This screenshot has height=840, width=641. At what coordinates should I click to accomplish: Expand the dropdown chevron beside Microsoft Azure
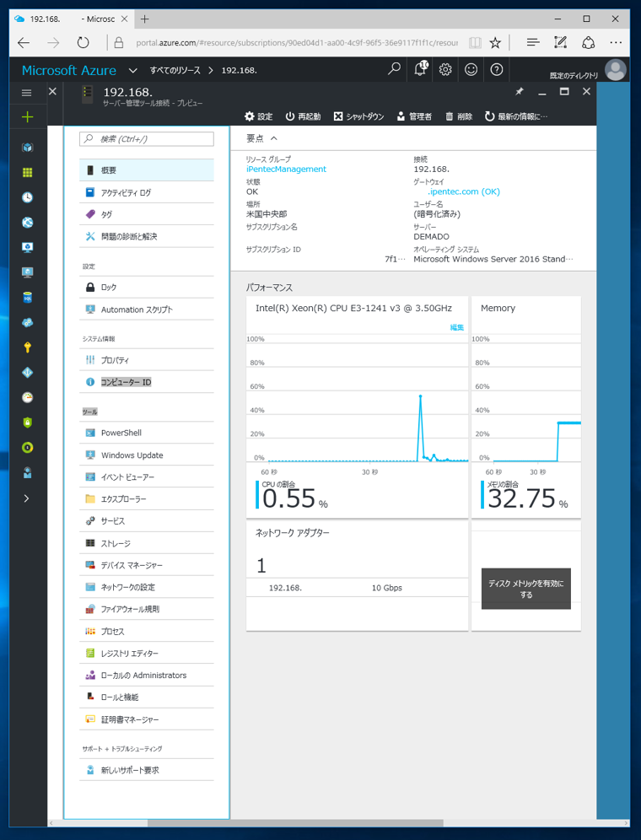pos(133,70)
